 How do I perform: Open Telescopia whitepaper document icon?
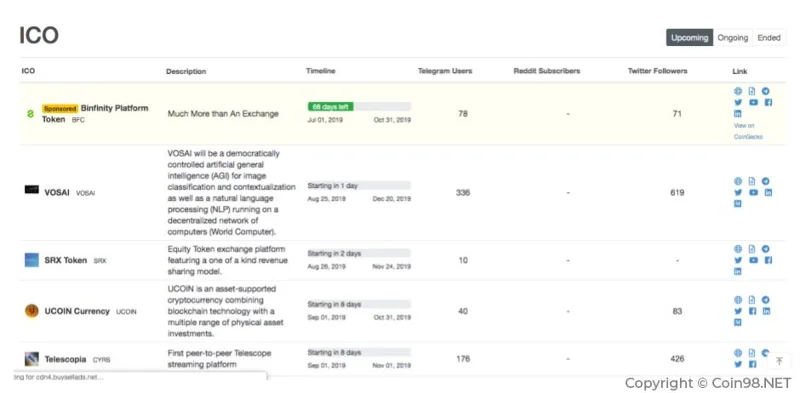(x=752, y=353)
